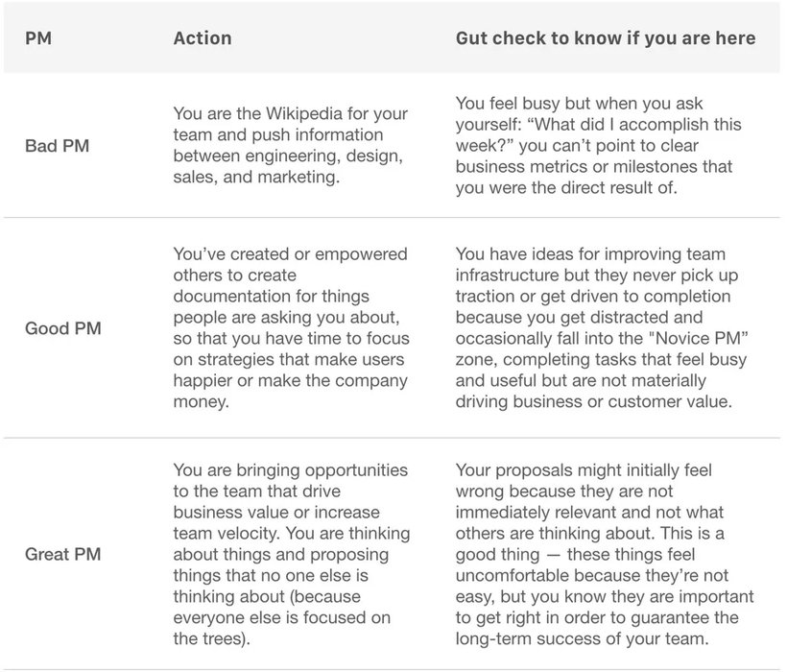Click the Good PM action description cell
Viewport: 787px width, 672px height.
(292, 328)
